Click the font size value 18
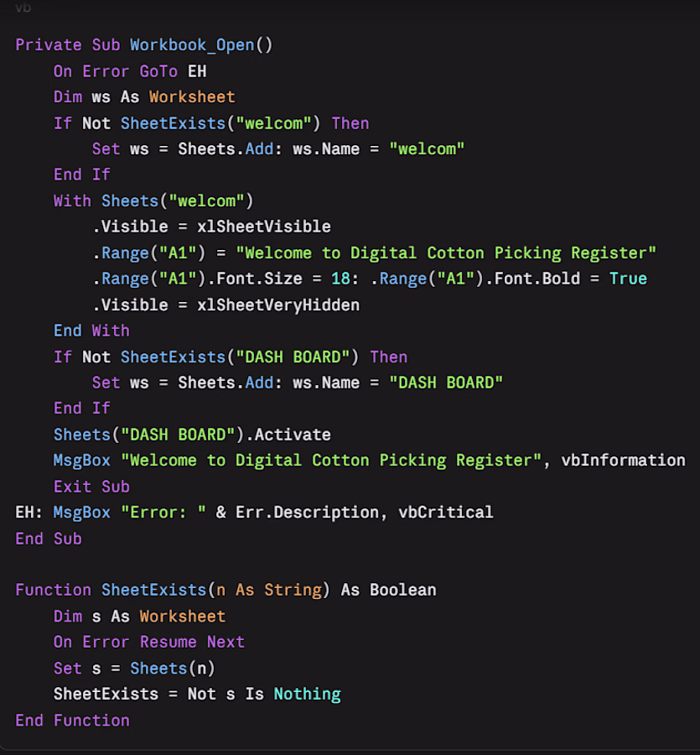 [340, 279]
